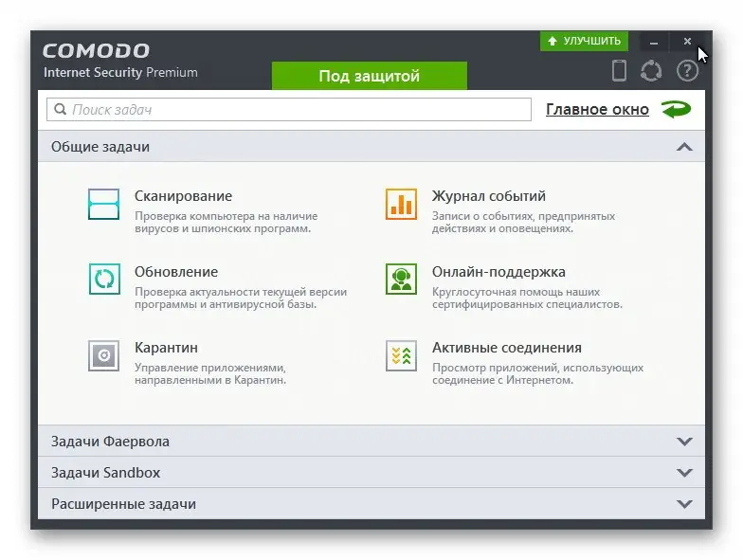
Task: Focus the Поиск задач search field
Action: 288,110
